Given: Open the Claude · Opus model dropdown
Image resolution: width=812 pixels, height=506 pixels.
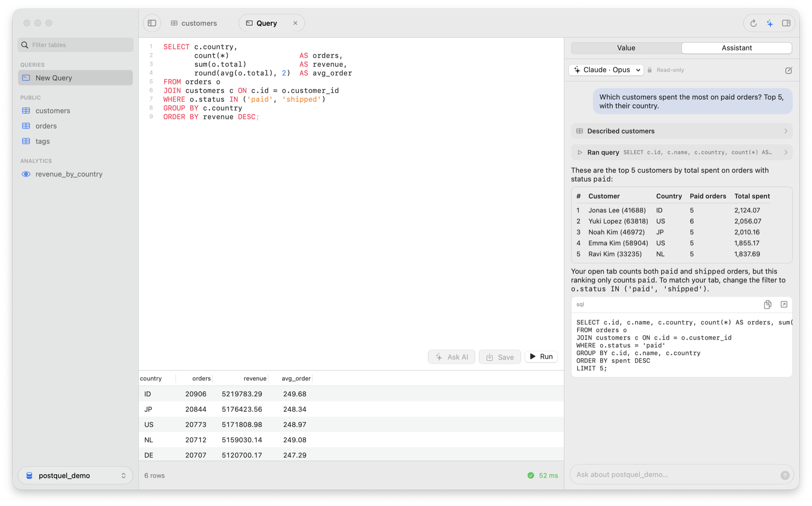Looking at the screenshot, I should [x=606, y=70].
